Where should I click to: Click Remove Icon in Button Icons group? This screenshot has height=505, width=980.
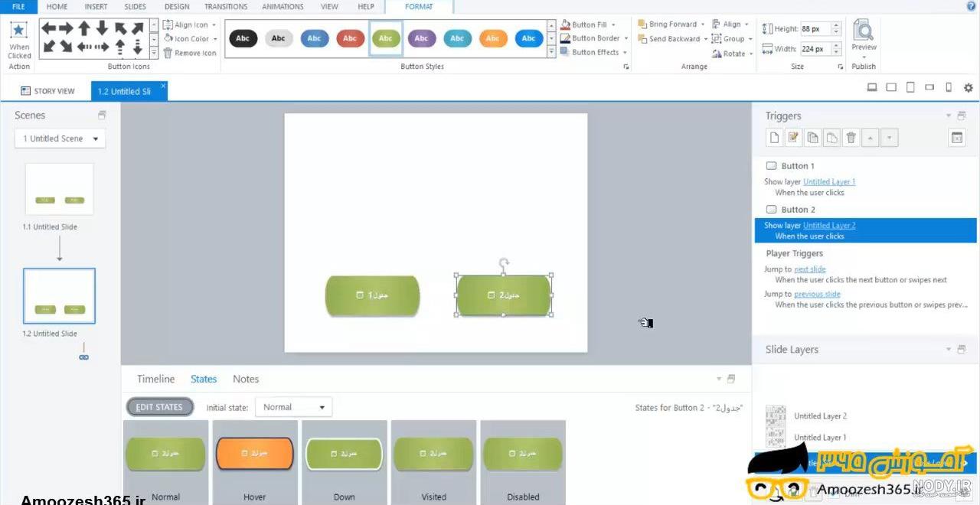(190, 53)
